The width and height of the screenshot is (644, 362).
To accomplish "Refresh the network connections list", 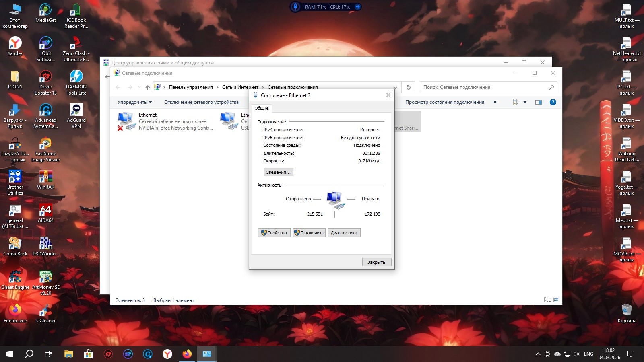I will [x=408, y=87].
